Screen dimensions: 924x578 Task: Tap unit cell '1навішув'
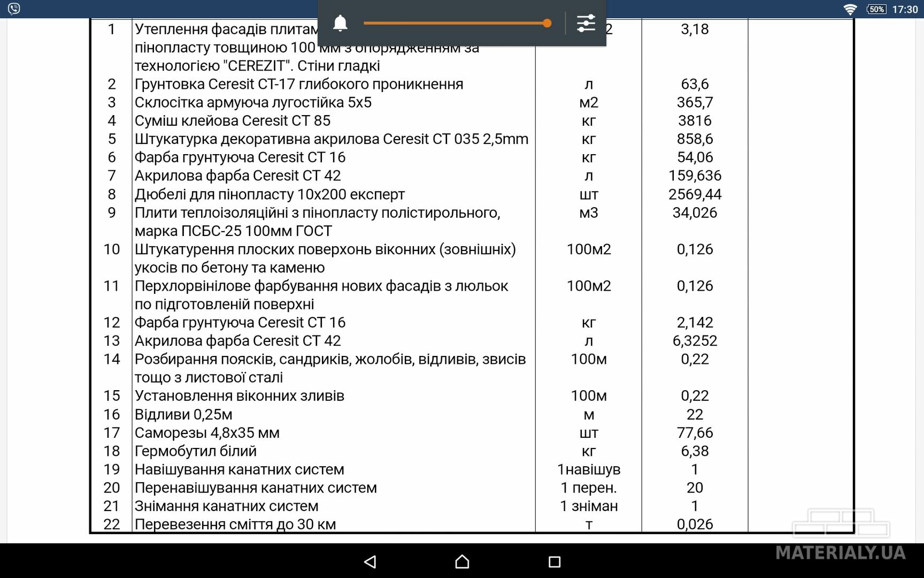coord(589,469)
